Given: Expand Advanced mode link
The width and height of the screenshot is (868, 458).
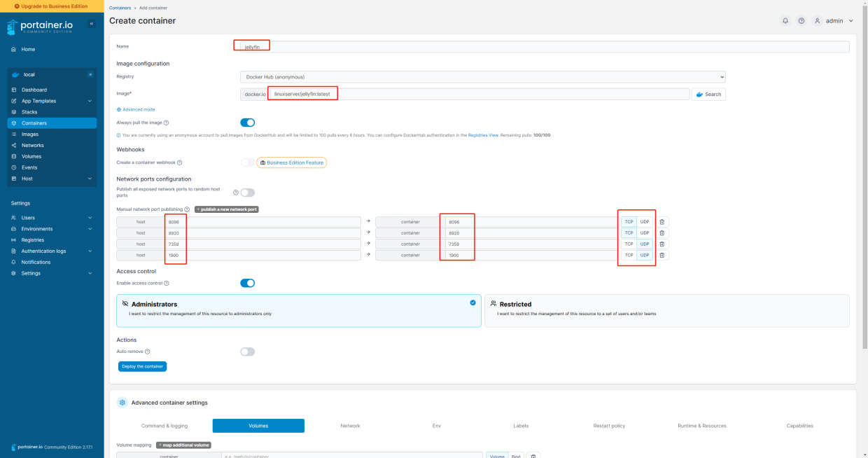Looking at the screenshot, I should pyautogui.click(x=136, y=109).
